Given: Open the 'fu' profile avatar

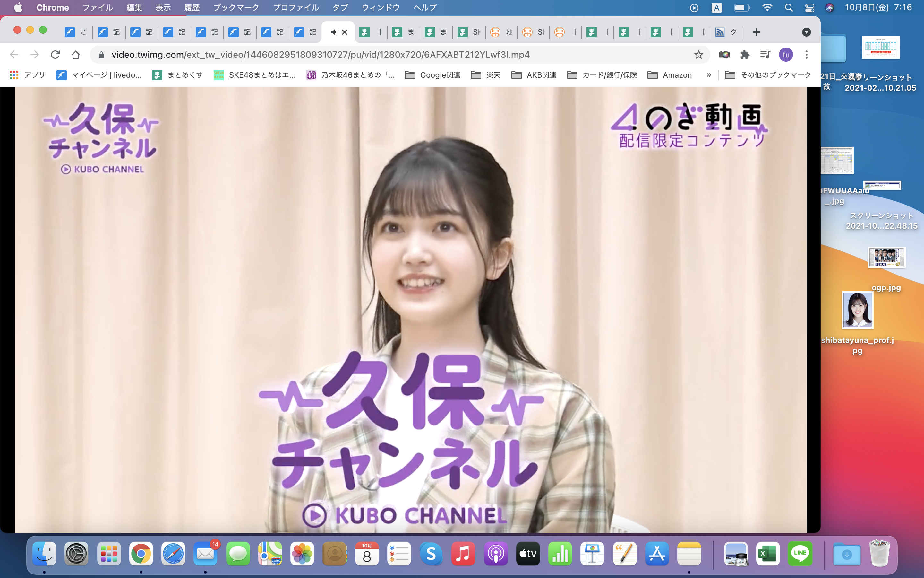Looking at the screenshot, I should (x=786, y=55).
